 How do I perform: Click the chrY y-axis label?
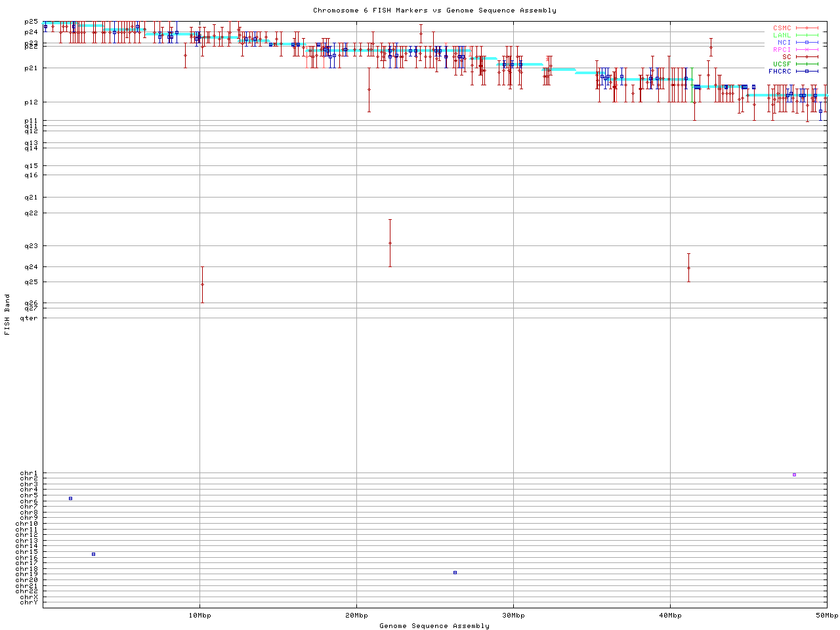pos(29,602)
